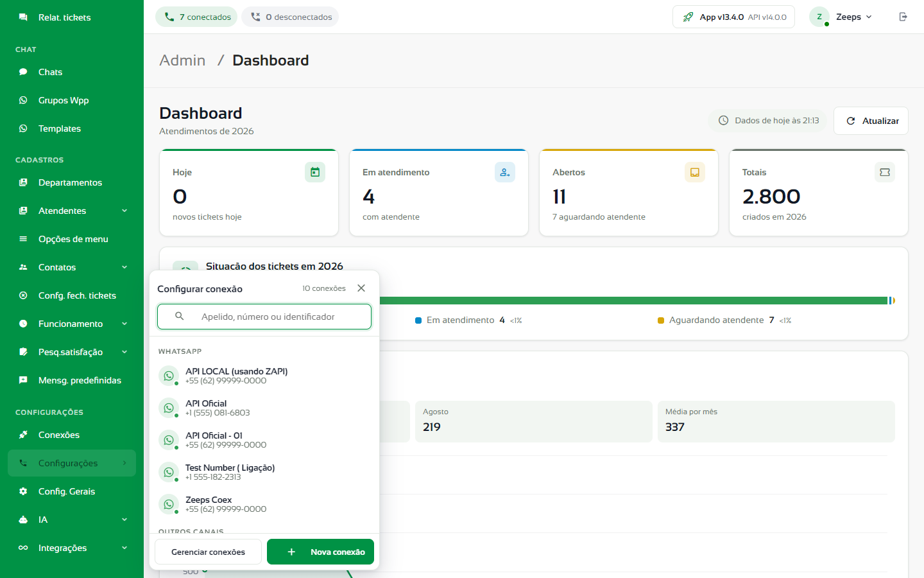Click the Integrações infinity icon
This screenshot has height=578, width=924.
tap(23, 548)
